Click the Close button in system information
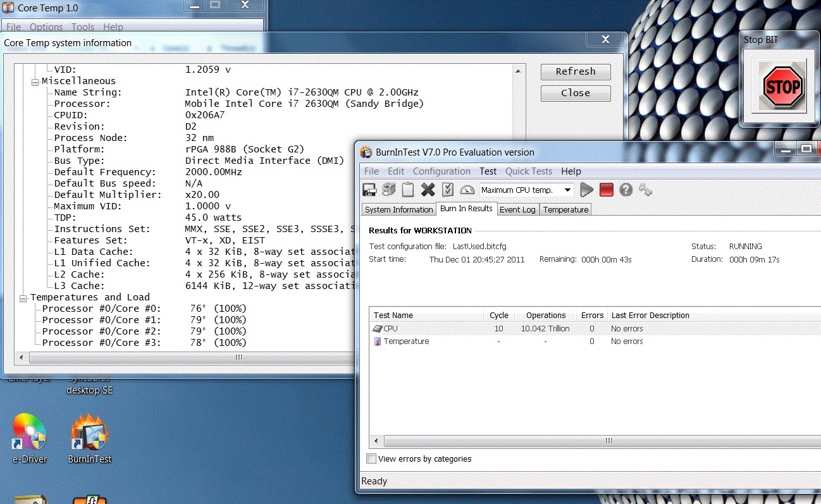The height and width of the screenshot is (504, 821). click(576, 93)
